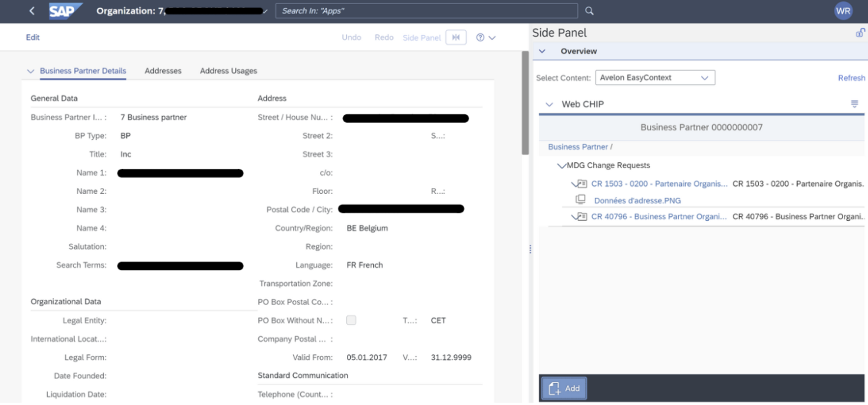Open Données d'adresse.PNG attachment
Screen dimensions: 868x405
click(637, 200)
